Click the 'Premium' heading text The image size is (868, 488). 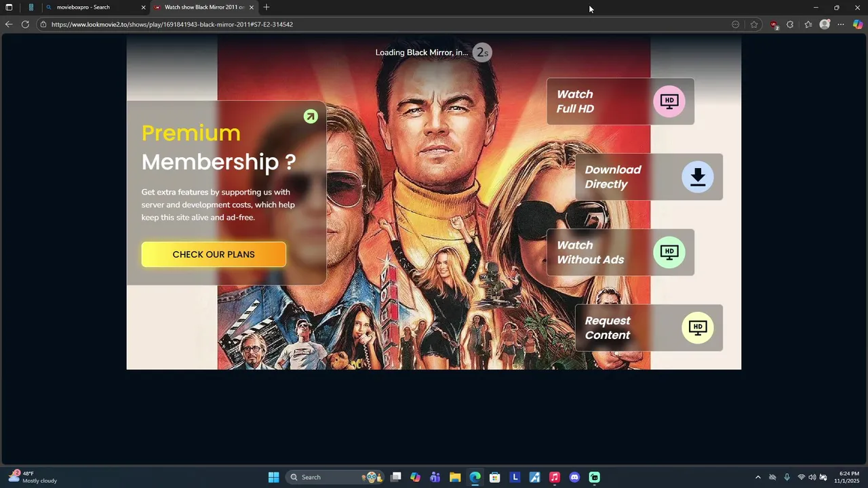191,133
